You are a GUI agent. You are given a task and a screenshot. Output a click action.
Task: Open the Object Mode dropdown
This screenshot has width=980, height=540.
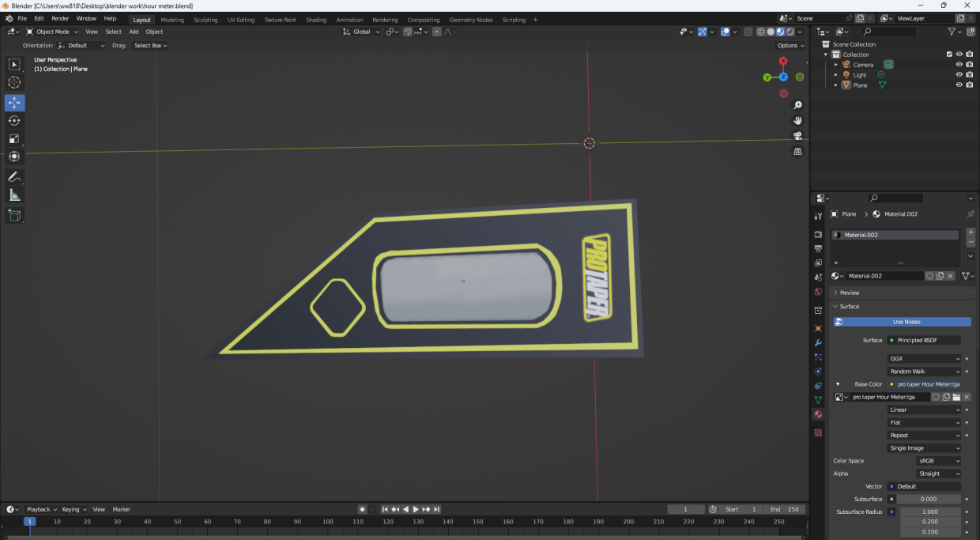[52, 32]
